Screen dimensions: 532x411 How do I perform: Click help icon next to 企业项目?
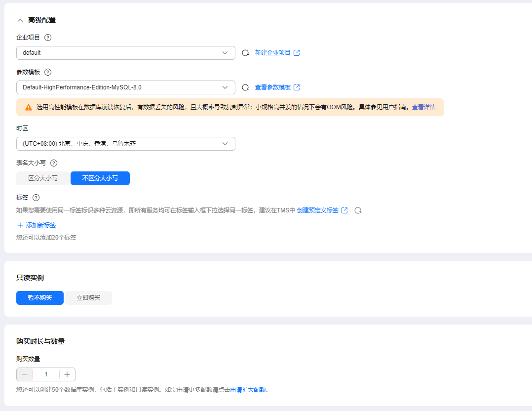pos(48,38)
